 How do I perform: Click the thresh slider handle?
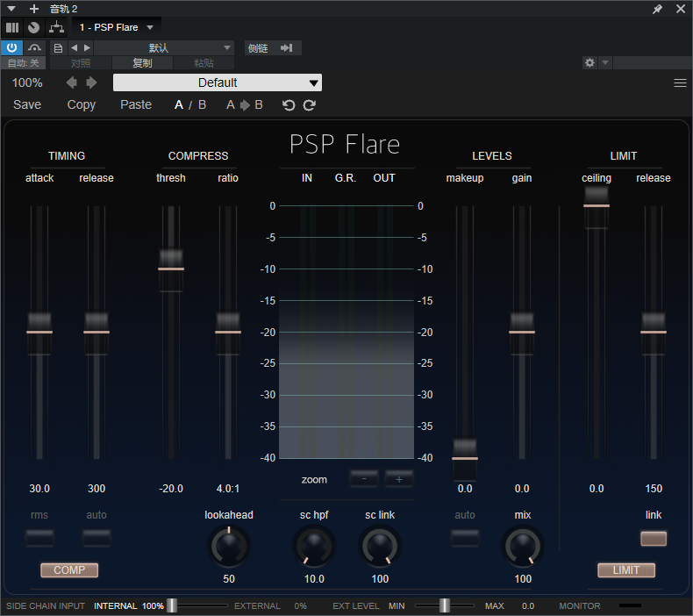click(x=171, y=269)
